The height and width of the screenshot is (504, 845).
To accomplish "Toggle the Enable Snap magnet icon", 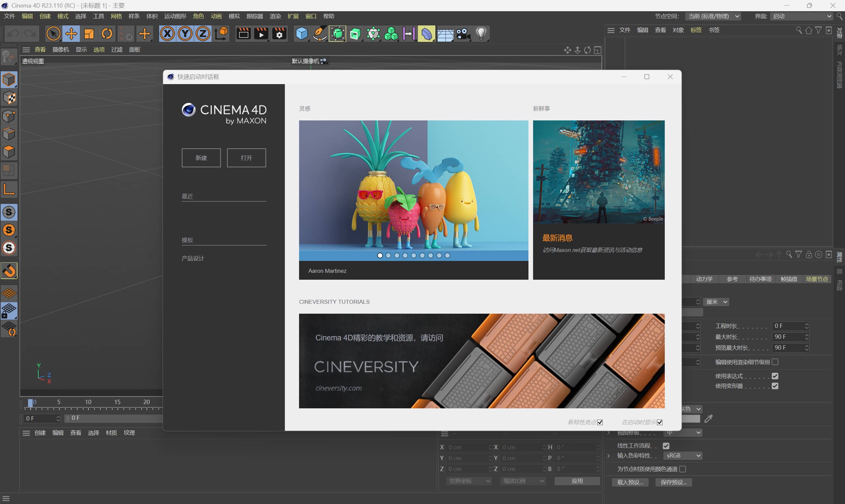I will [9, 270].
